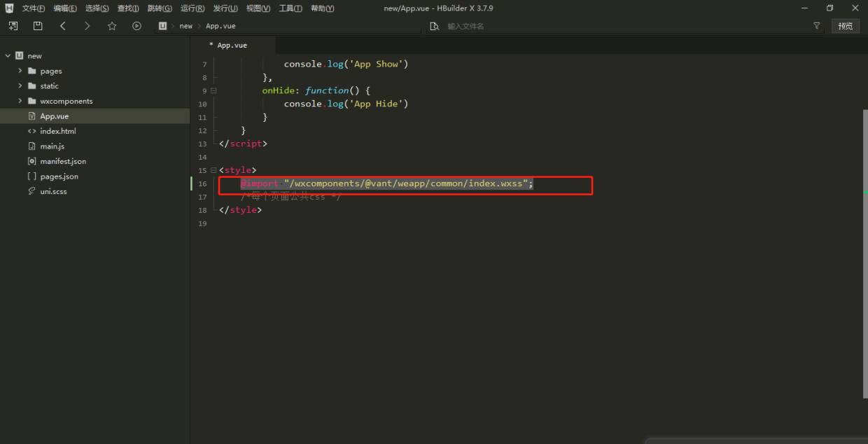Open the 工具(T) menu

tap(290, 8)
